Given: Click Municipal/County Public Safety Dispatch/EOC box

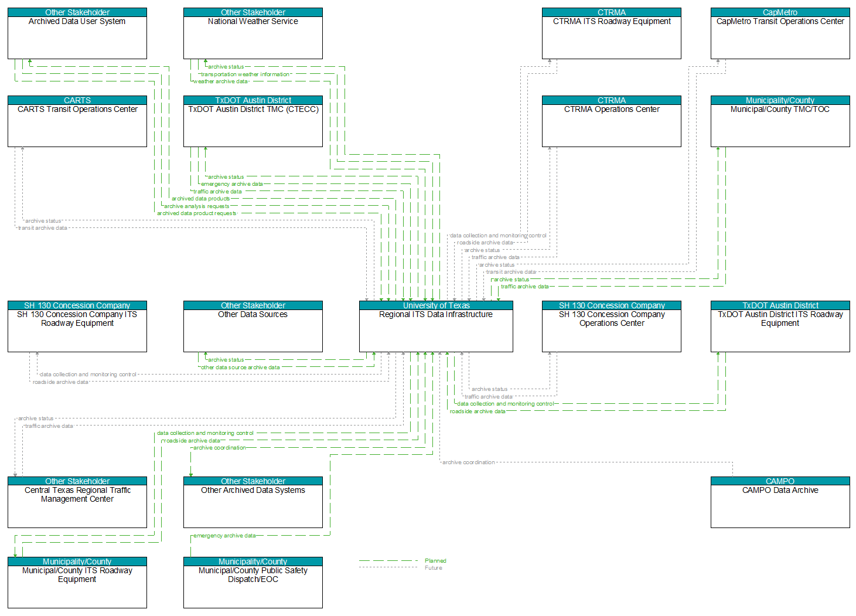Looking at the screenshot, I should coord(253,583).
